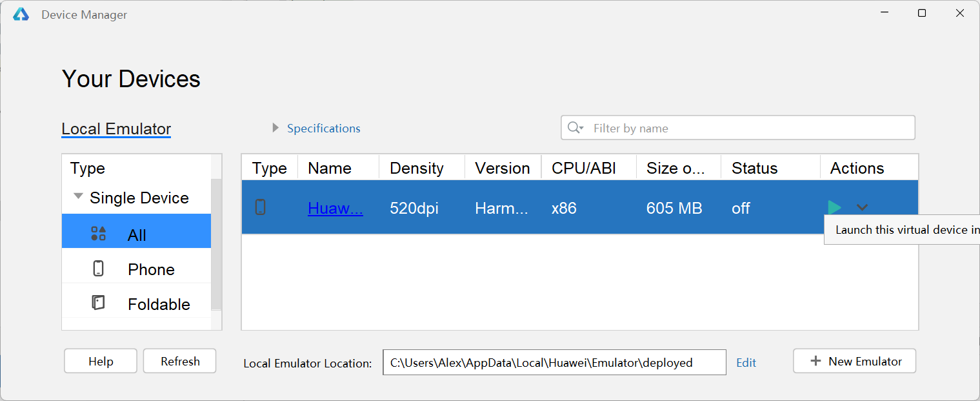The image size is (980, 401).
Task: Focus the Filter by name field
Action: pos(738,128)
